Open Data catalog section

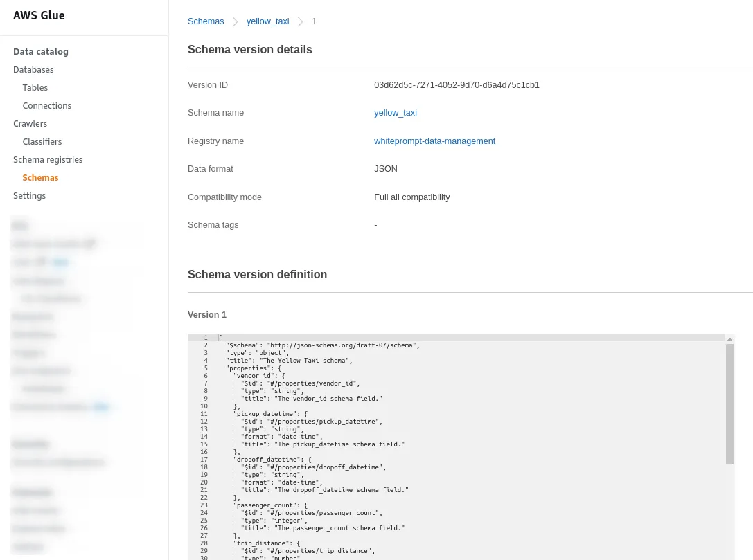click(41, 51)
